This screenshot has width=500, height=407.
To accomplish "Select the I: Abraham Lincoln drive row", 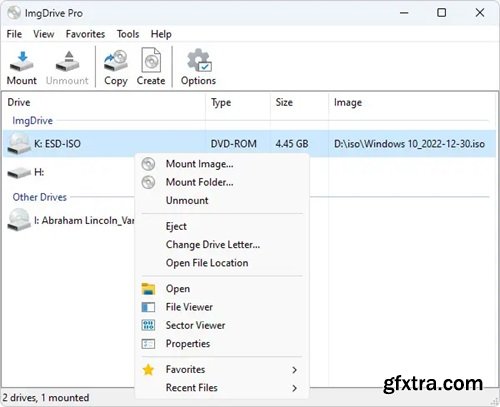I will [x=69, y=220].
